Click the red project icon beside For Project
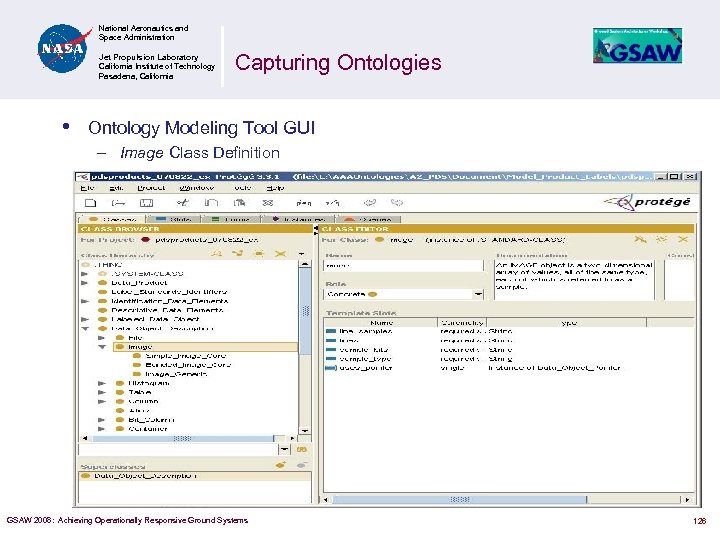720x540 pixels. [x=146, y=240]
